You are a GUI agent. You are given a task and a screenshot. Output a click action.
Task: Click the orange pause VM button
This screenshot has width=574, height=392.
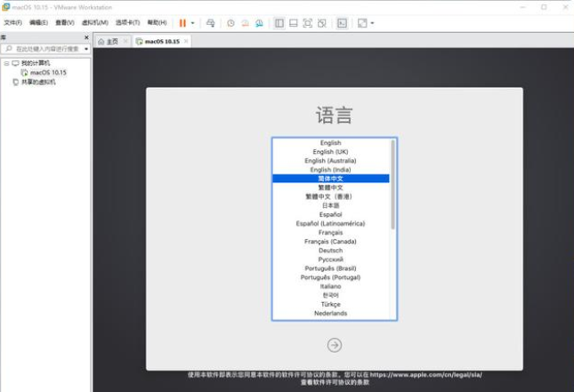point(182,23)
